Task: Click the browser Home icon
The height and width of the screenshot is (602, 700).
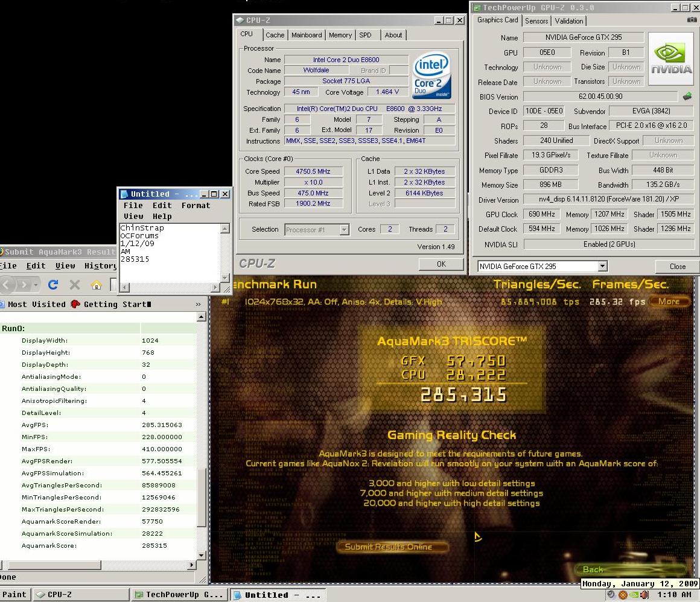Action: click(96, 285)
